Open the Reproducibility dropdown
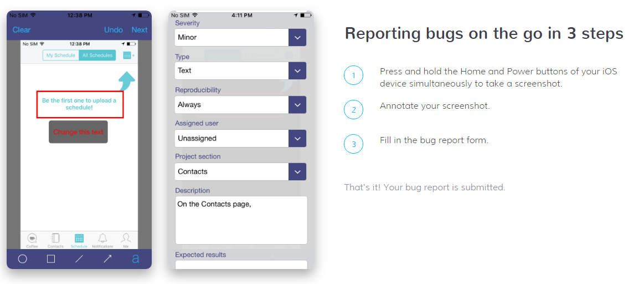 pos(297,105)
